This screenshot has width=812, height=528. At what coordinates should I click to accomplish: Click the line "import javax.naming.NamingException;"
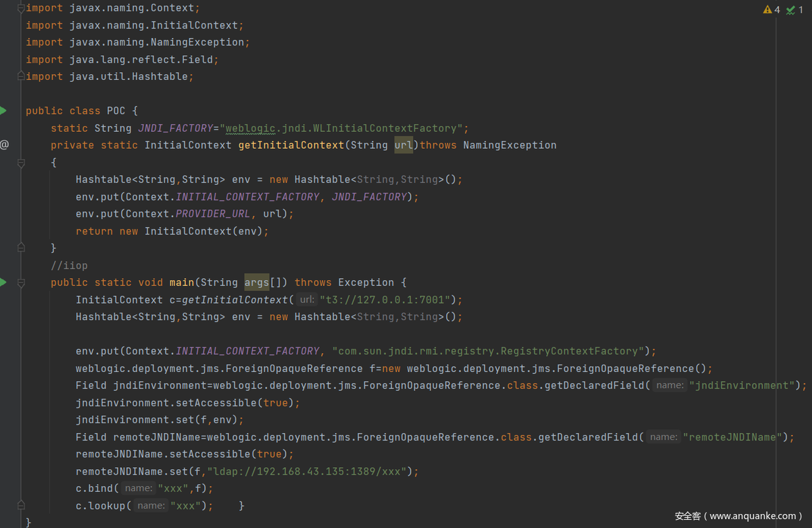[138, 42]
